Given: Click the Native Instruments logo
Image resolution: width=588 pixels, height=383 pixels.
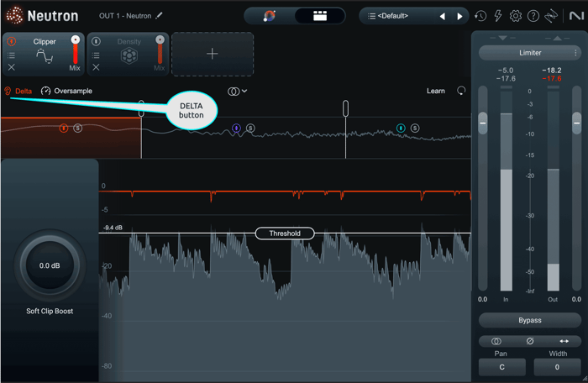Looking at the screenshot, I should click(x=576, y=16).
